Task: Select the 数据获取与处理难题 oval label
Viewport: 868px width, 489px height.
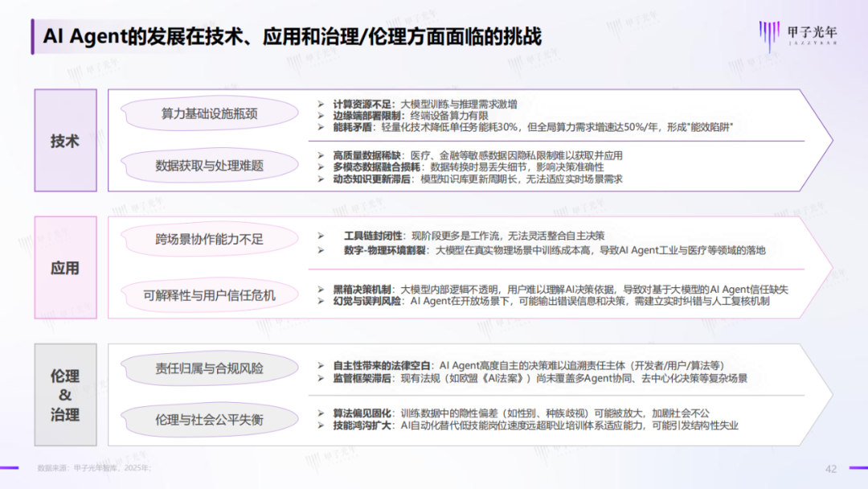Action: pos(209,165)
